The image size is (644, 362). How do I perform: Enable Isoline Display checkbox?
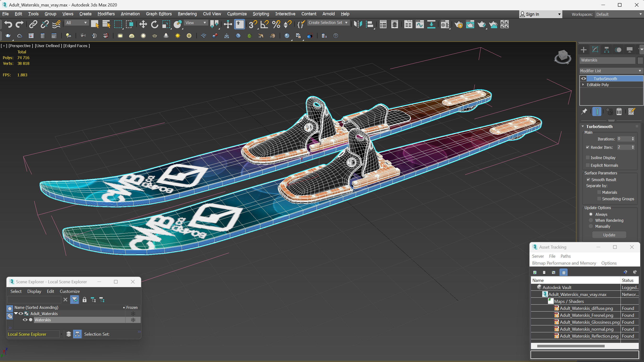pos(588,158)
